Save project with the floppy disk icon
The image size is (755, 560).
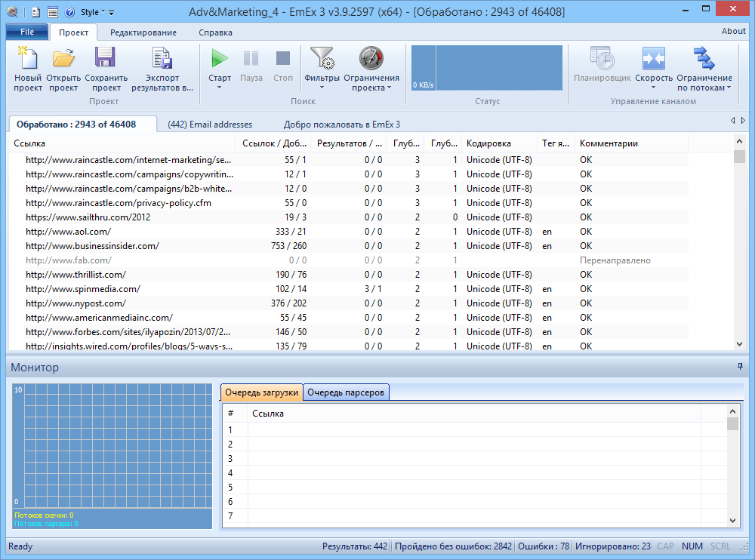(x=105, y=57)
